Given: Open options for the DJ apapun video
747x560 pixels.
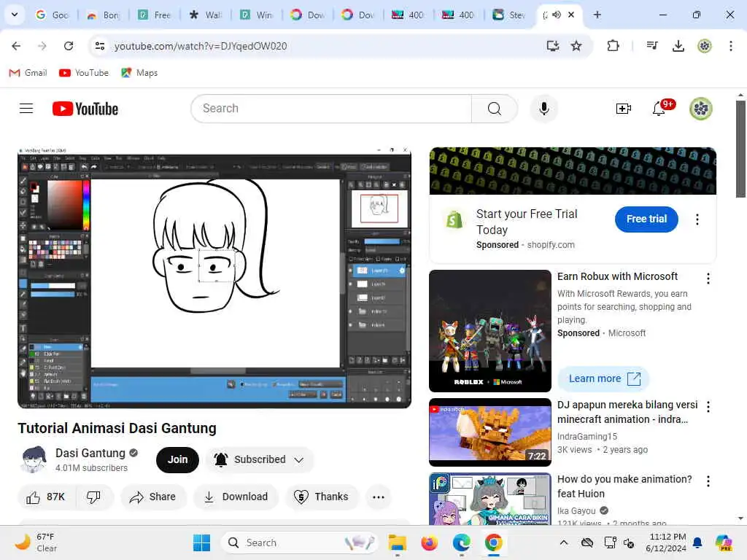Looking at the screenshot, I should coord(708,407).
